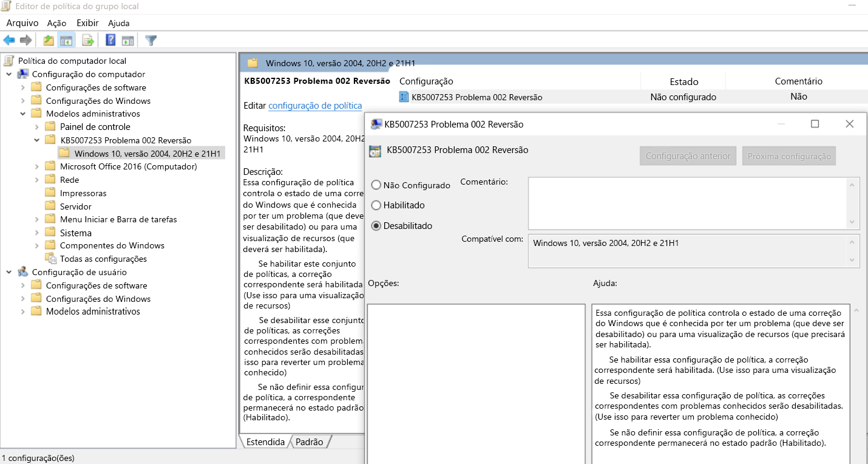Click the policy setting icon in the list row
The width and height of the screenshot is (868, 464).
[404, 97]
